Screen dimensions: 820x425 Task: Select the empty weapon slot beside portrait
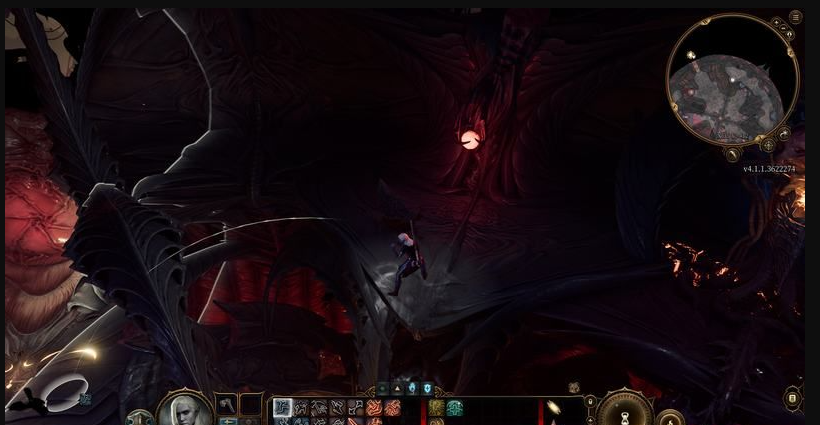tap(251, 404)
